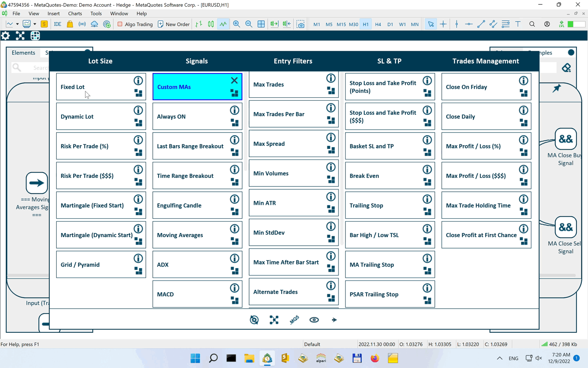Expand the template dropdown arrow
The height and width of the screenshot is (368, 588).
click(35, 24)
